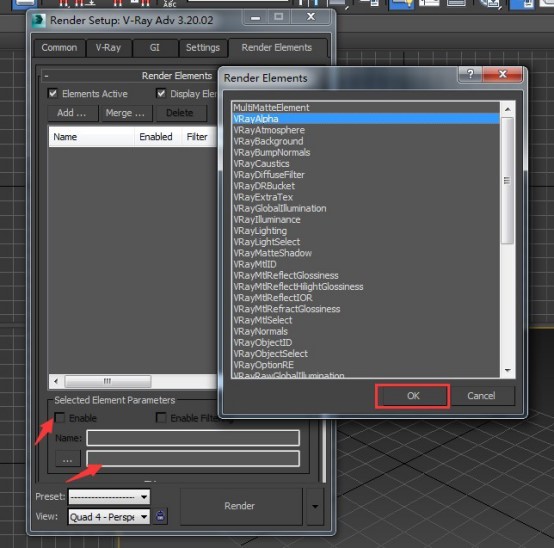Select VRayMtlRefractGlossiness in the list
The width and height of the screenshot is (554, 548).
tap(366, 309)
